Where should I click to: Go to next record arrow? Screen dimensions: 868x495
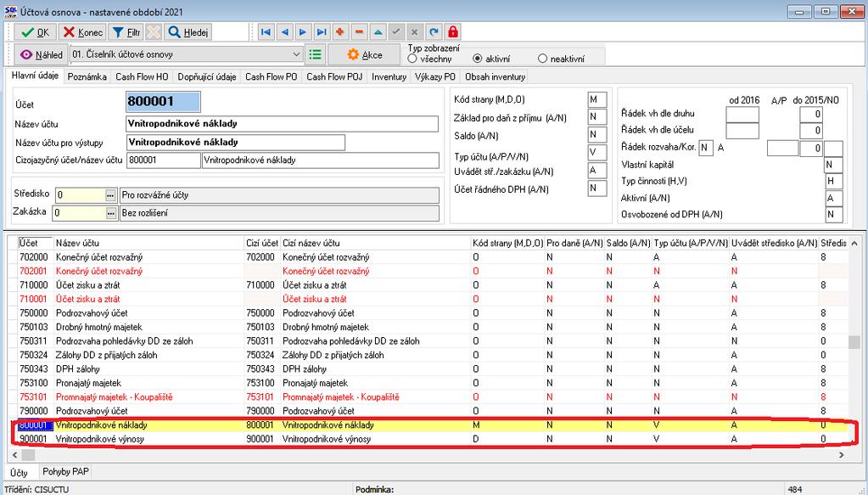303,32
